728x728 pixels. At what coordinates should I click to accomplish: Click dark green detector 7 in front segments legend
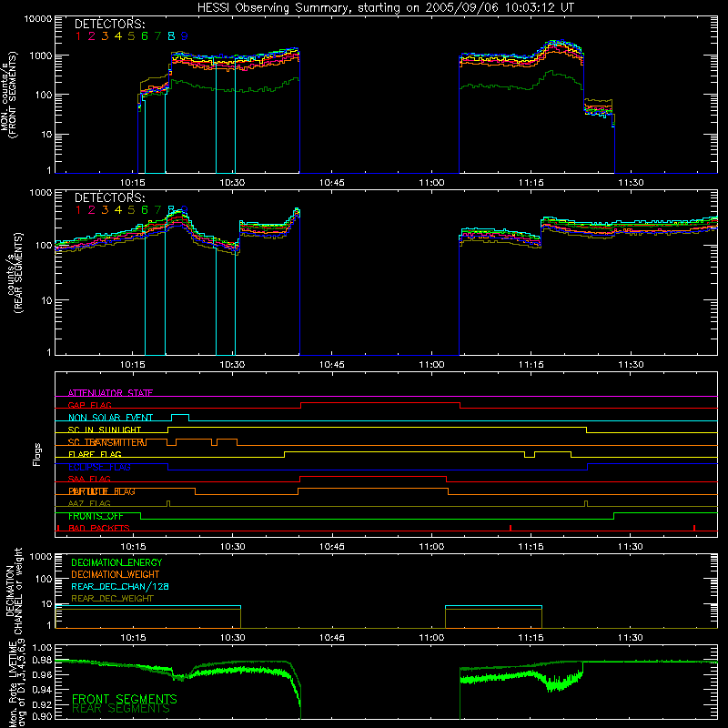(157, 36)
